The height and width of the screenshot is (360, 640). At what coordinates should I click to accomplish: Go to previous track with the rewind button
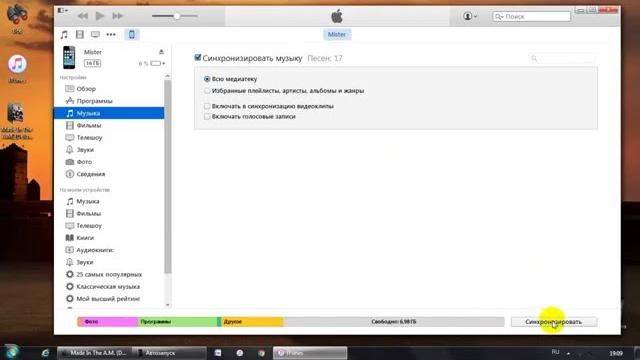pyautogui.click(x=83, y=16)
